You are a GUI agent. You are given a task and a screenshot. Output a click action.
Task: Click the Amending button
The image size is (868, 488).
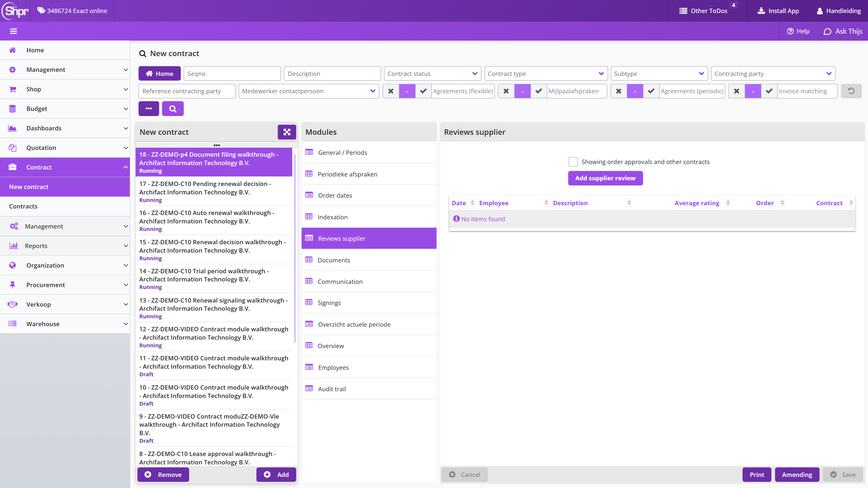[x=797, y=474]
